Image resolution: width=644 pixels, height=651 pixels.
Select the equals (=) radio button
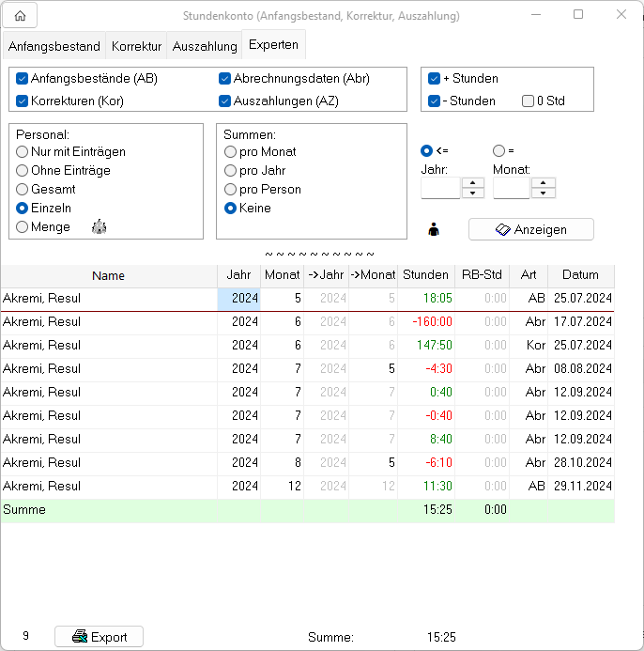498,150
